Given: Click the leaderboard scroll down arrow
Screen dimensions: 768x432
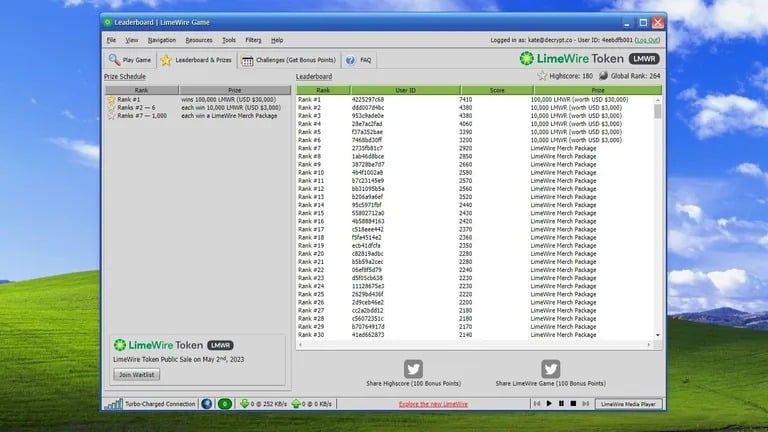Looking at the screenshot, I should pos(658,335).
